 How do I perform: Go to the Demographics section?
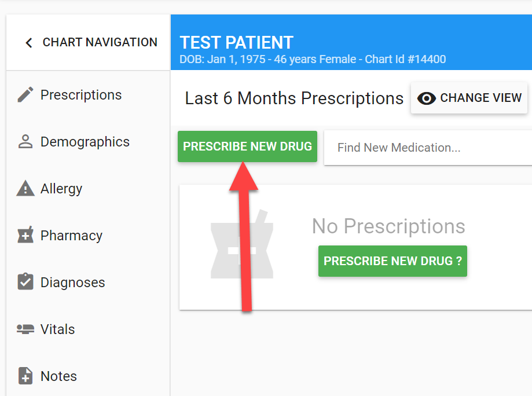pos(85,141)
